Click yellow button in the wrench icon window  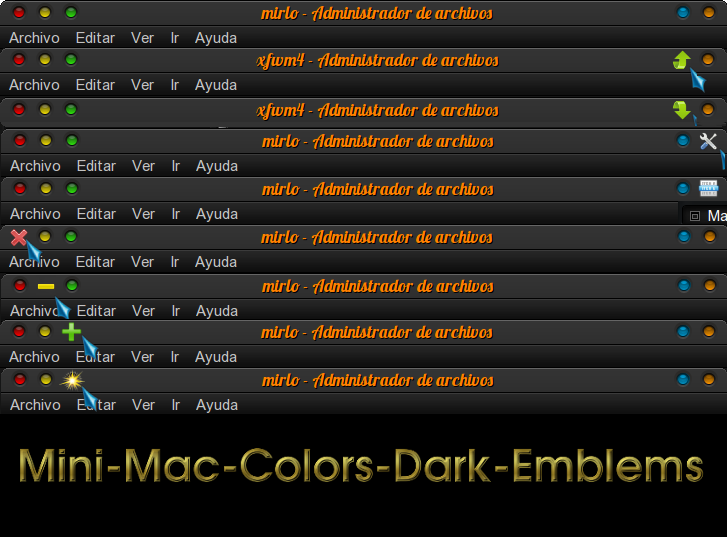point(46,141)
